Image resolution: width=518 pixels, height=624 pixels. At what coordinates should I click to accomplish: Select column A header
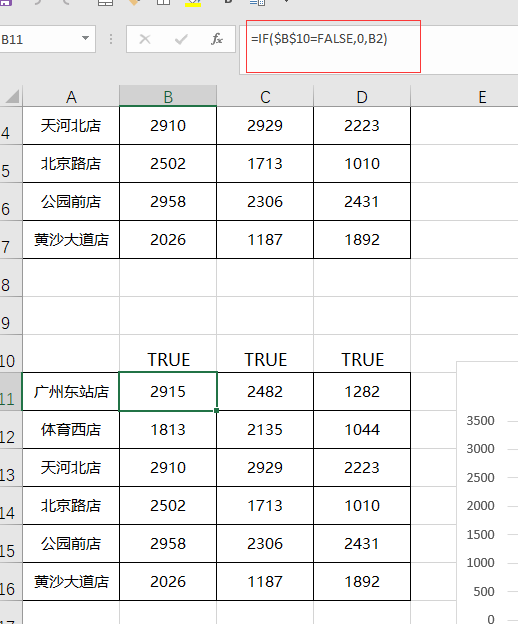pyautogui.click(x=71, y=97)
